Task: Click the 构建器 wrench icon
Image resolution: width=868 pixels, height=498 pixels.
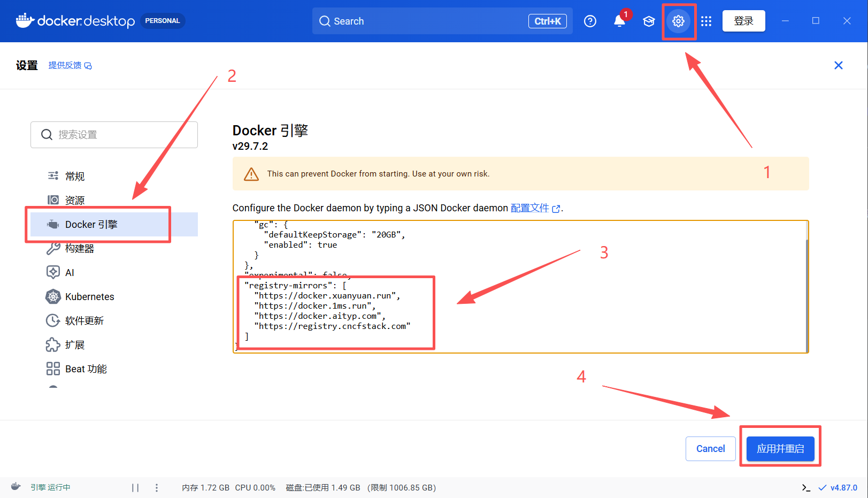Action: click(53, 248)
